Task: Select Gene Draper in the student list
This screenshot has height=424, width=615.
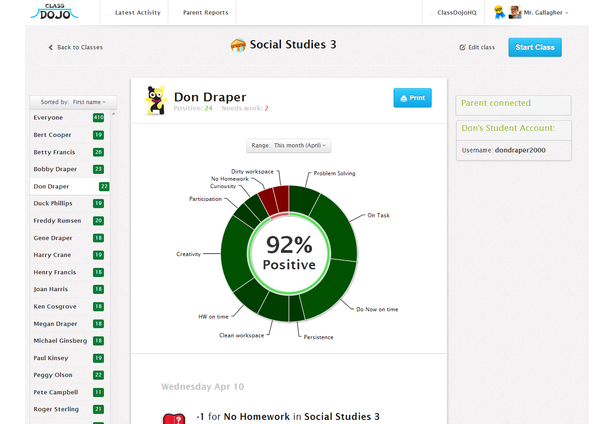Action: point(70,238)
